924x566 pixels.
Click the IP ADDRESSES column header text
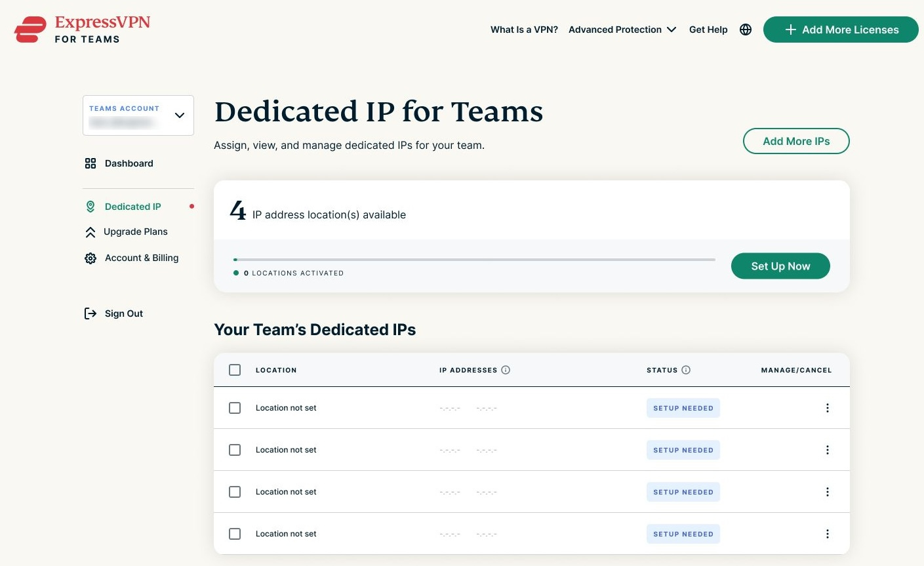coord(468,370)
